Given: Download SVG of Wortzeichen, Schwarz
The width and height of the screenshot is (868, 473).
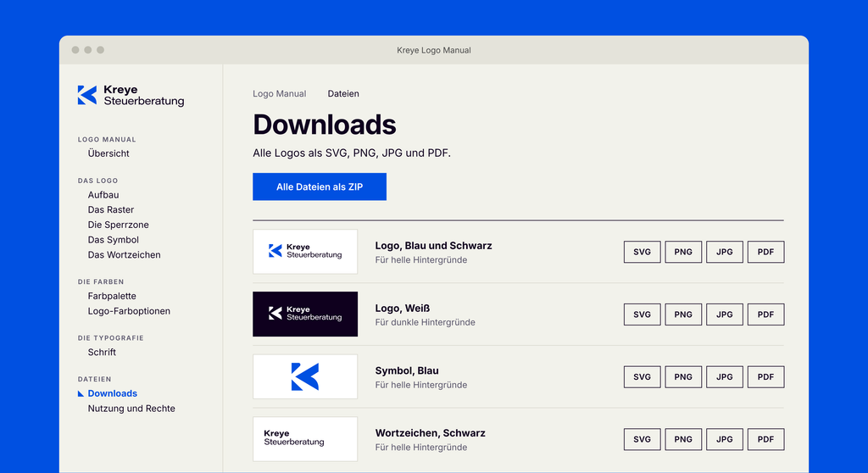Looking at the screenshot, I should tap(643, 439).
